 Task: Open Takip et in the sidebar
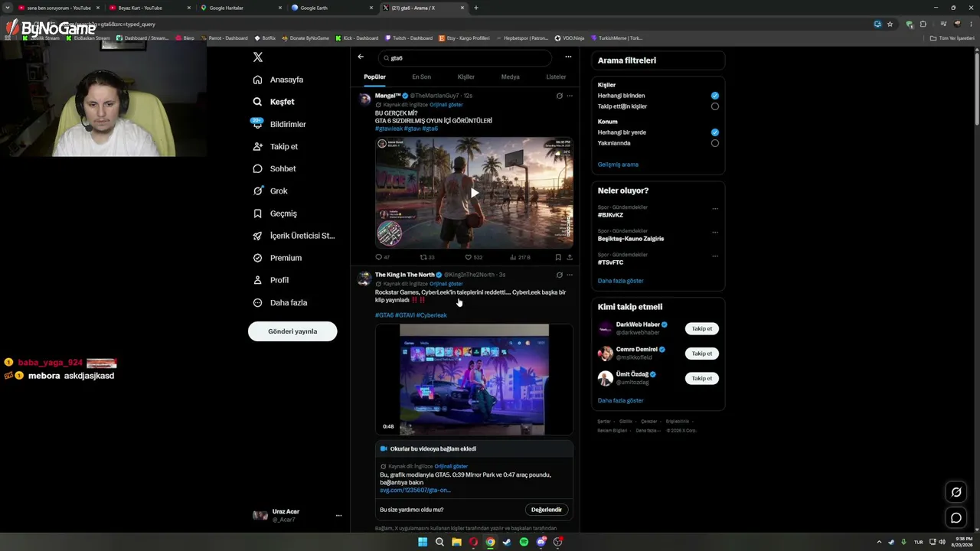point(275,146)
